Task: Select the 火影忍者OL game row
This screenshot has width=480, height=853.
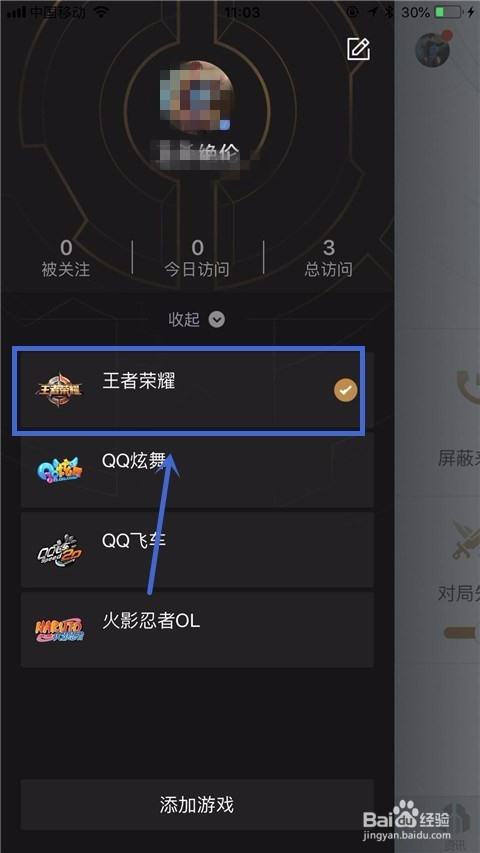Action: tap(197, 630)
